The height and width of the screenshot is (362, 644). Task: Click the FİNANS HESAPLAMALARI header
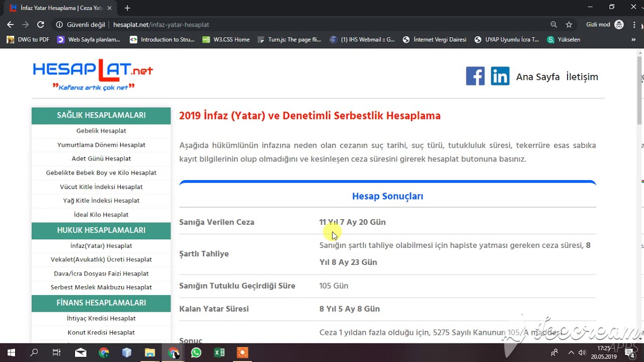pos(101,303)
